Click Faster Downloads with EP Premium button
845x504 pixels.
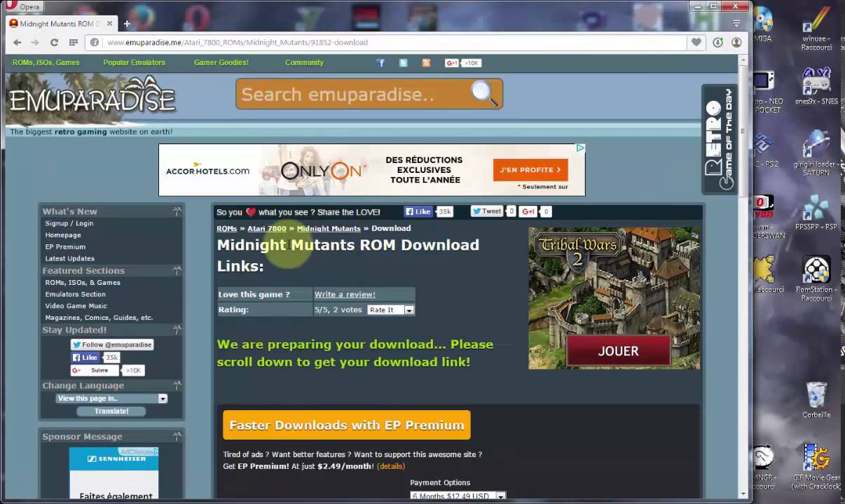pos(347,425)
